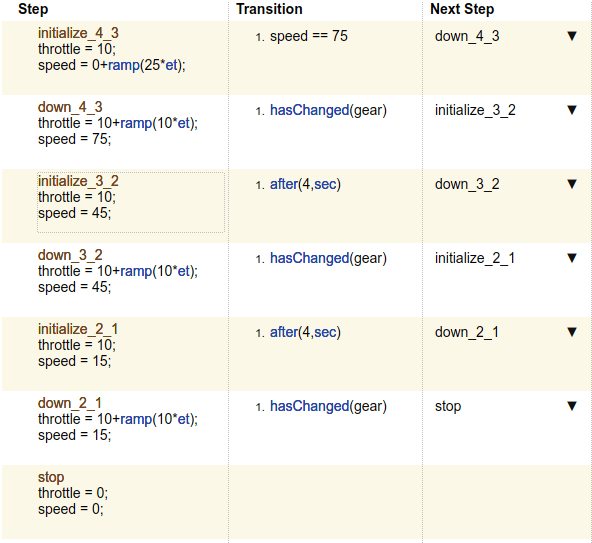Edit hasChanged(gear) transition of down_3_2
This screenshot has height=543, width=592.
(328, 258)
